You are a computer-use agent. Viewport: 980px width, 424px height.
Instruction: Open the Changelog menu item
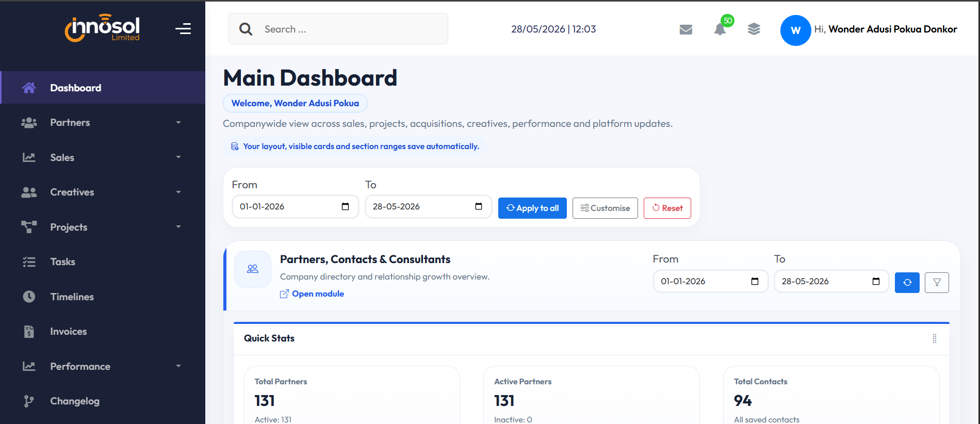click(103, 401)
